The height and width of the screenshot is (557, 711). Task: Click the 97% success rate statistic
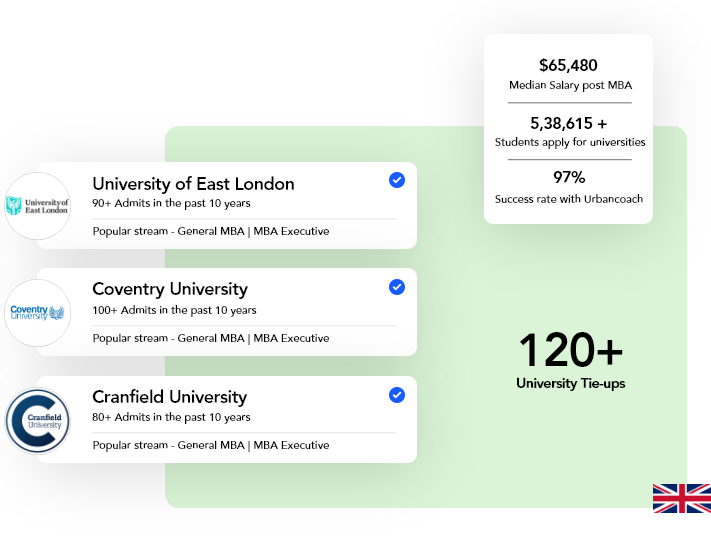pyautogui.click(x=568, y=178)
